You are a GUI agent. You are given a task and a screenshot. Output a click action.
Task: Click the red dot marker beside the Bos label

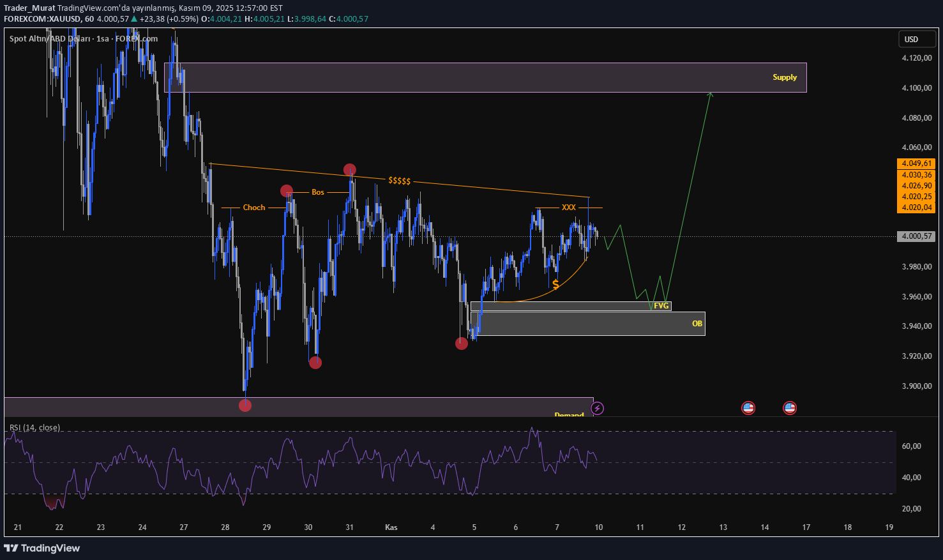tap(286, 191)
